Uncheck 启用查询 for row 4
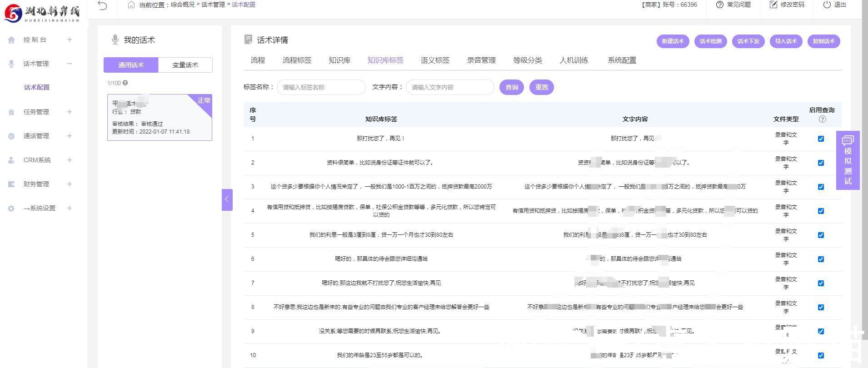The width and height of the screenshot is (868, 368). click(x=821, y=211)
